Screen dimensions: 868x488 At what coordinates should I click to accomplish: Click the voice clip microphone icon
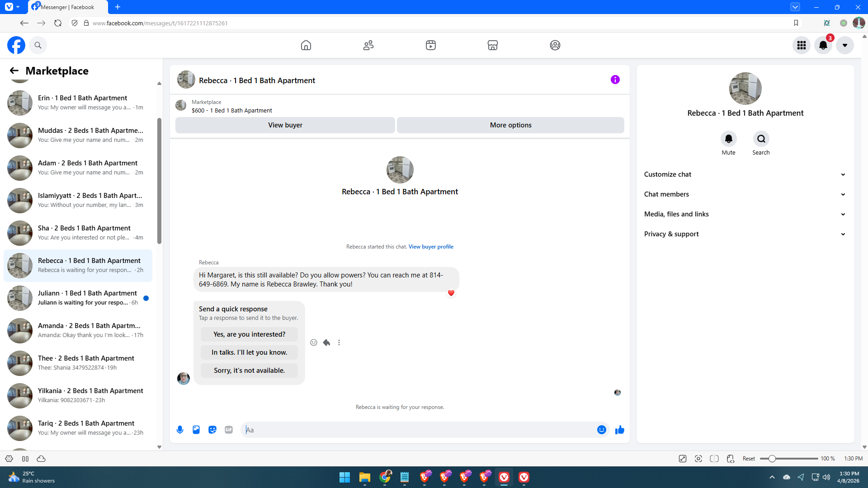coord(180,430)
